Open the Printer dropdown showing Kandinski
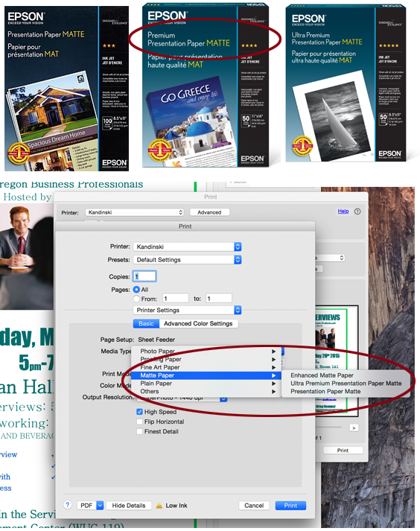The image size is (420, 531). pos(187,247)
